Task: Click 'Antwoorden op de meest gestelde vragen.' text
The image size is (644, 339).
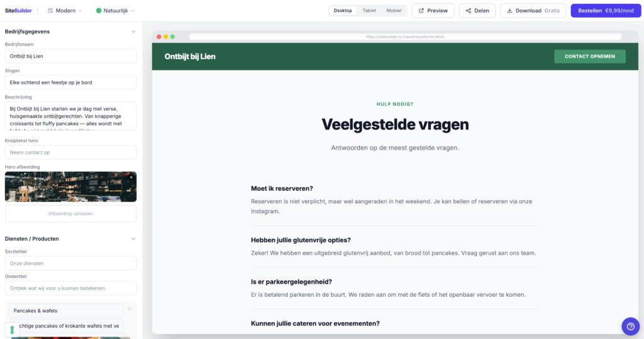Action: click(x=395, y=148)
